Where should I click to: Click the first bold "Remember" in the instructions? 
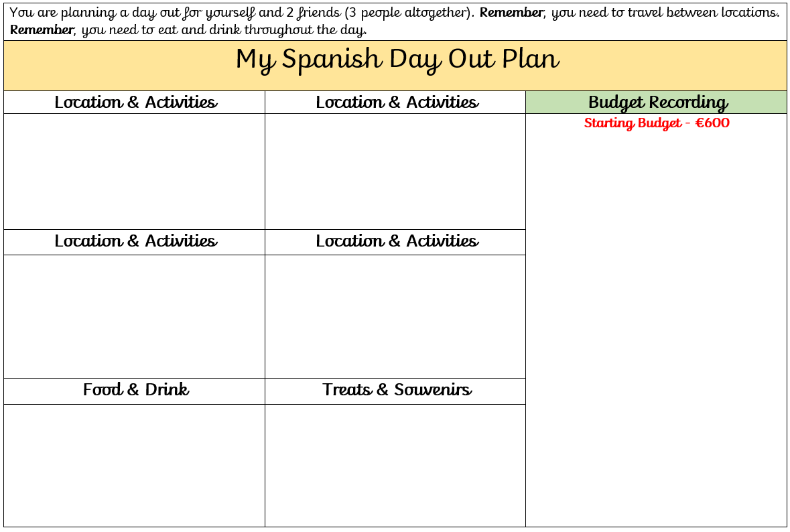(511, 13)
